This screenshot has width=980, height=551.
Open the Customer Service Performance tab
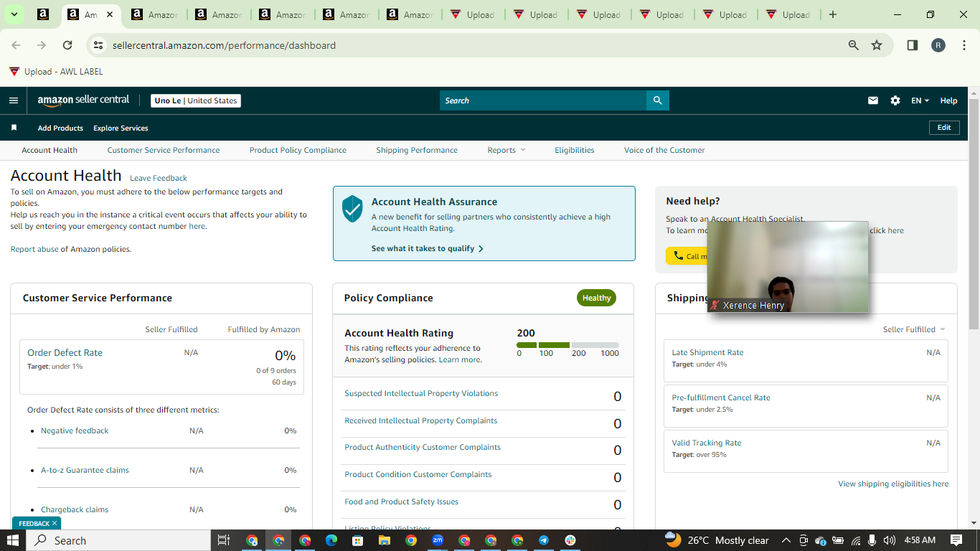(164, 150)
